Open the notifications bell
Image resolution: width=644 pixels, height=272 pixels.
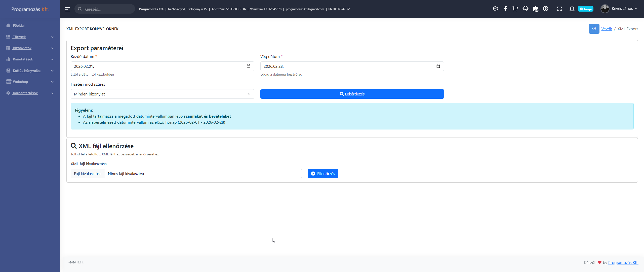pos(572,9)
